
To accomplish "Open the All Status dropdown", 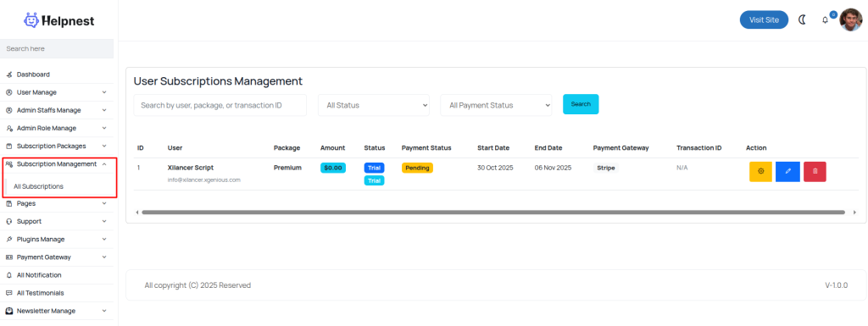I will 374,105.
